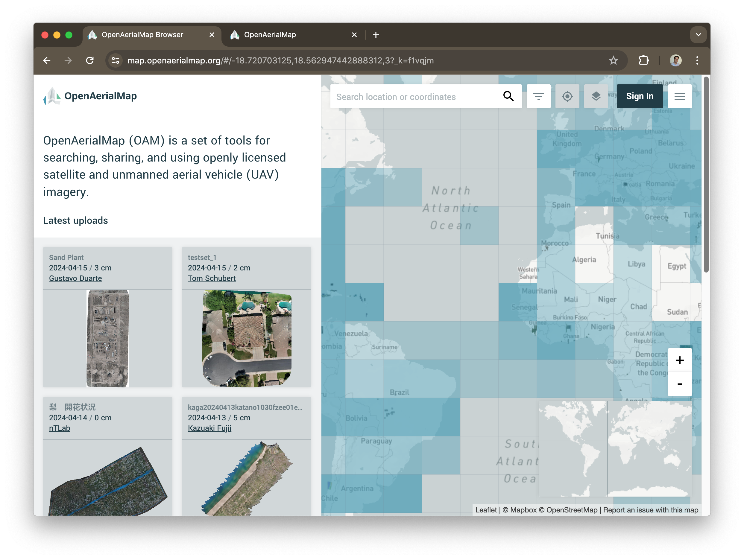Image resolution: width=744 pixels, height=560 pixels.
Task: Close the OpenAerialMap Browser tab
Action: 212,35
